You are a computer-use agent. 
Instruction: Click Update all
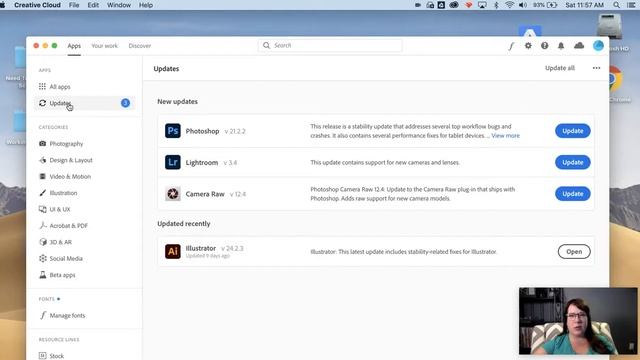coord(560,68)
